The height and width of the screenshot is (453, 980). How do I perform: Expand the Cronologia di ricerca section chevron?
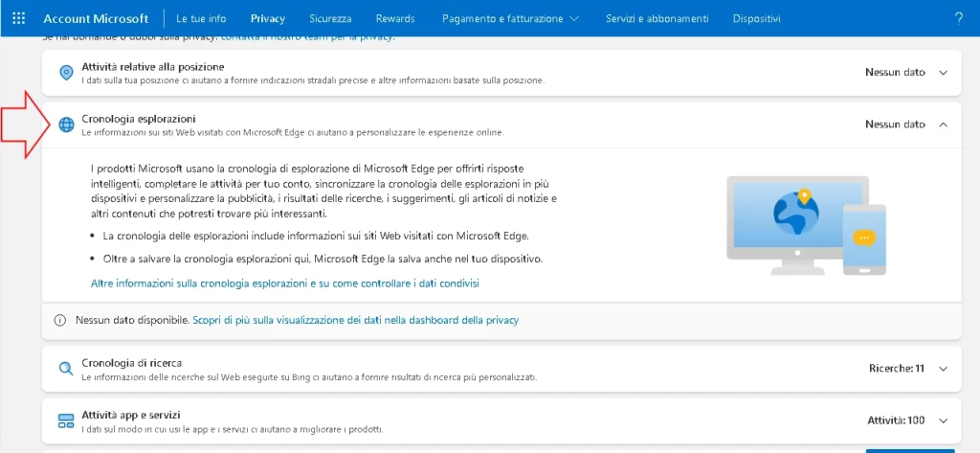click(943, 369)
